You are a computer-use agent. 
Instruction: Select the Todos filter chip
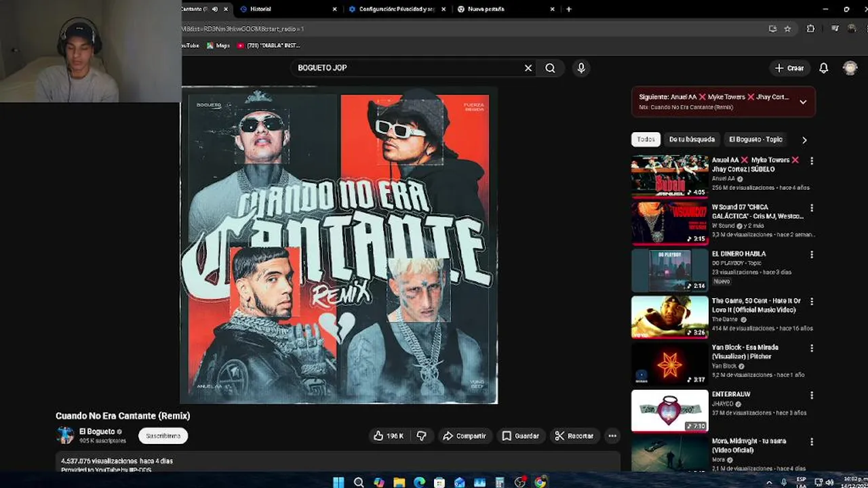pyautogui.click(x=646, y=139)
